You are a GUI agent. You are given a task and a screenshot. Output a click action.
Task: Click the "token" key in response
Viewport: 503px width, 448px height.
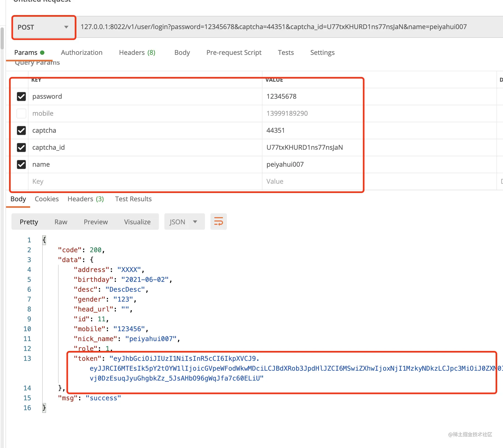88,359
